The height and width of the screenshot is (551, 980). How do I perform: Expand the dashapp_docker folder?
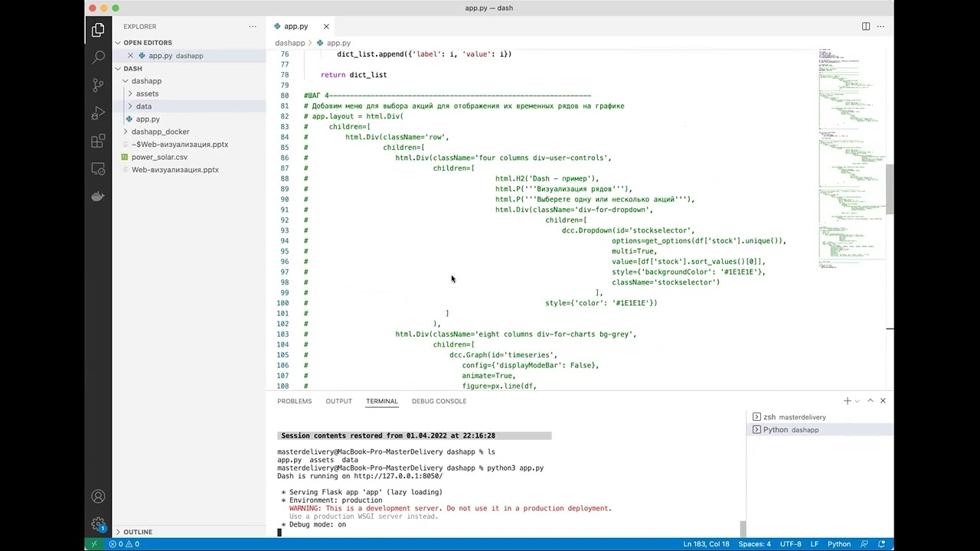(x=126, y=132)
